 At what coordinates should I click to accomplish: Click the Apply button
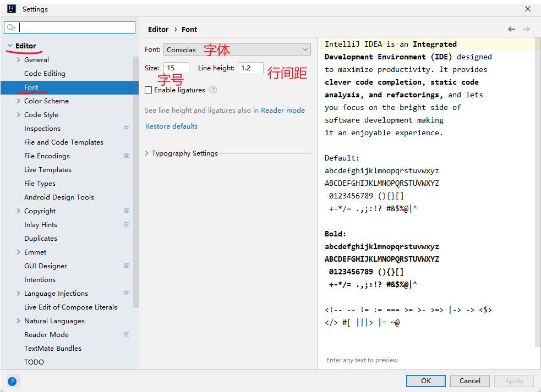pyautogui.click(x=514, y=380)
